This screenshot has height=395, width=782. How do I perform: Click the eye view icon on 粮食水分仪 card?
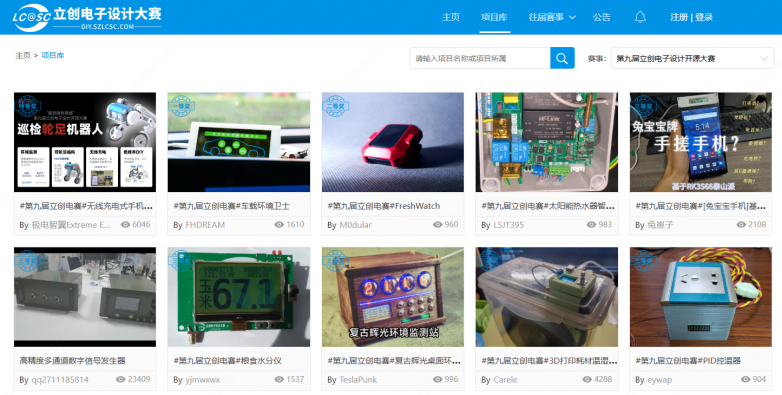pyautogui.click(x=279, y=379)
